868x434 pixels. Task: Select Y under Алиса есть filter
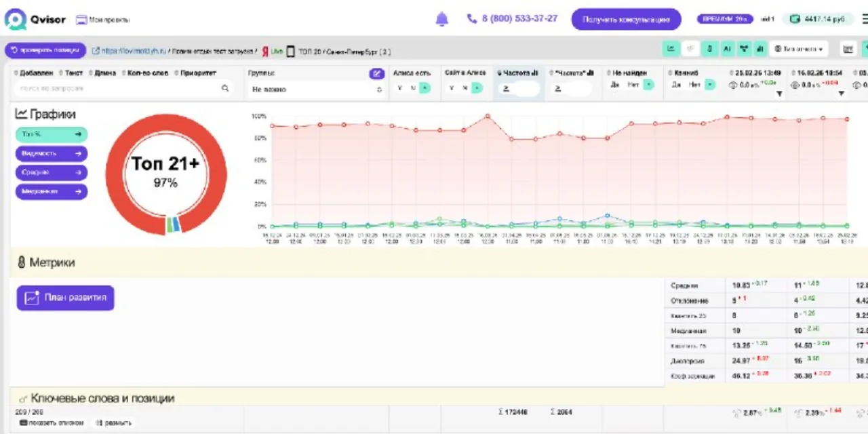(x=400, y=87)
